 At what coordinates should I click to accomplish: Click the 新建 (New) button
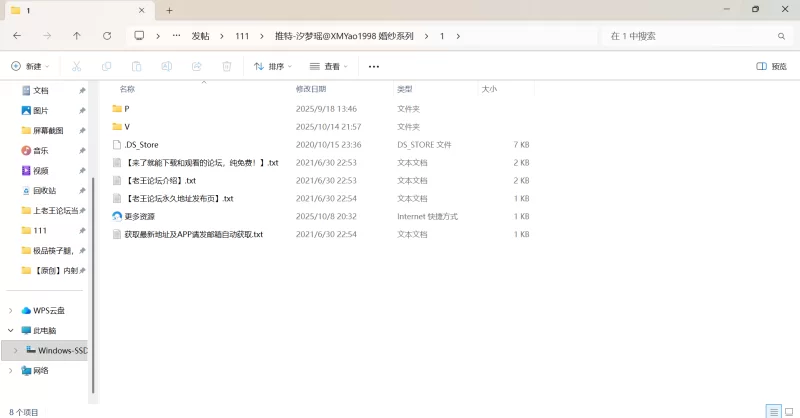30,66
